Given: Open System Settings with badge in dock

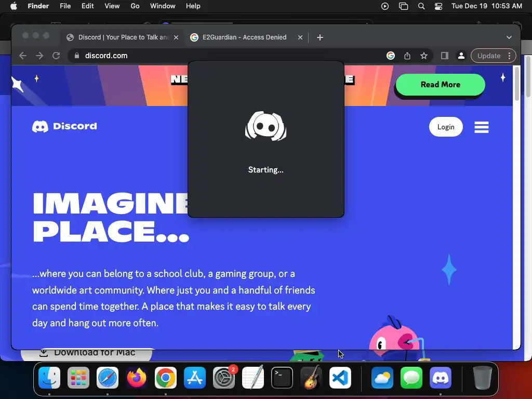Looking at the screenshot, I should 224,378.
